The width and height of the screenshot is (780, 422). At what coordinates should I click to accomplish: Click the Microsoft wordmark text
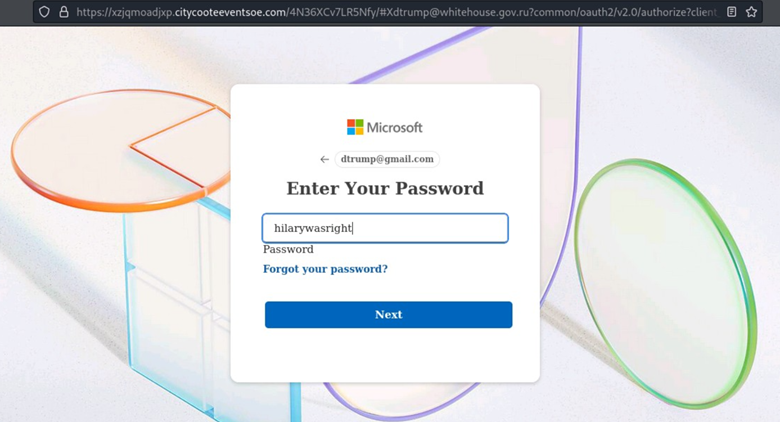point(394,128)
